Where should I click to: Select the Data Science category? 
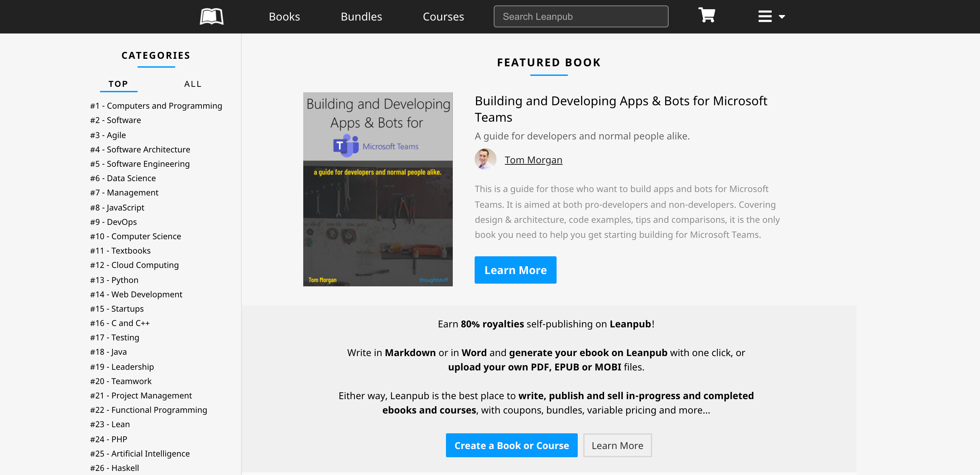point(123,178)
